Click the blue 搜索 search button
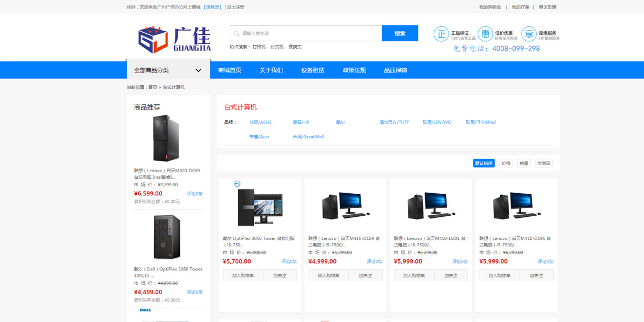 [400, 33]
